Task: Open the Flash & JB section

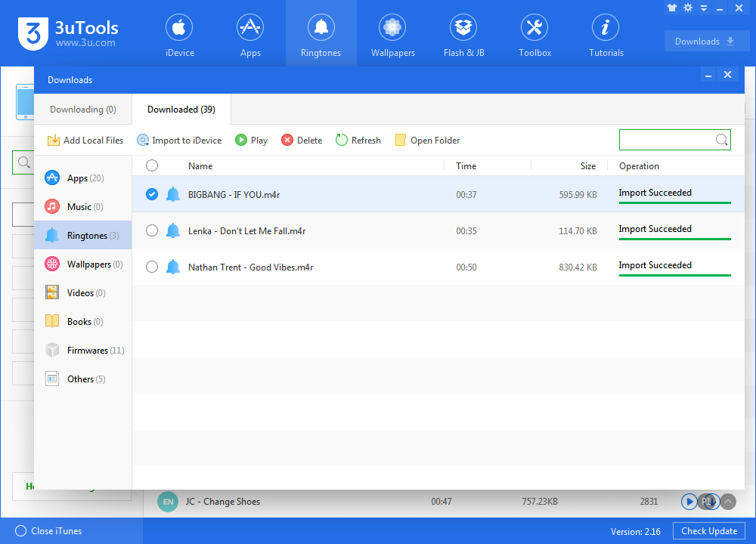Action: (x=464, y=36)
